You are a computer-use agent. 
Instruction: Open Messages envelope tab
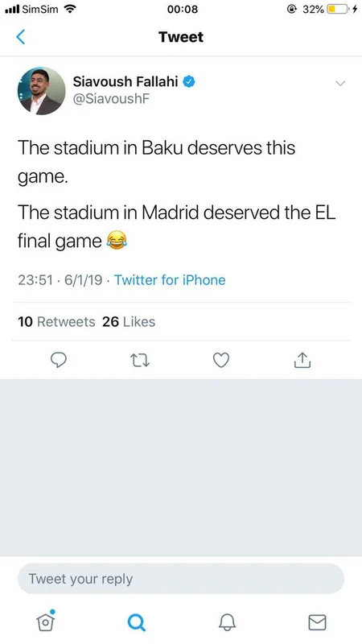[317, 622]
